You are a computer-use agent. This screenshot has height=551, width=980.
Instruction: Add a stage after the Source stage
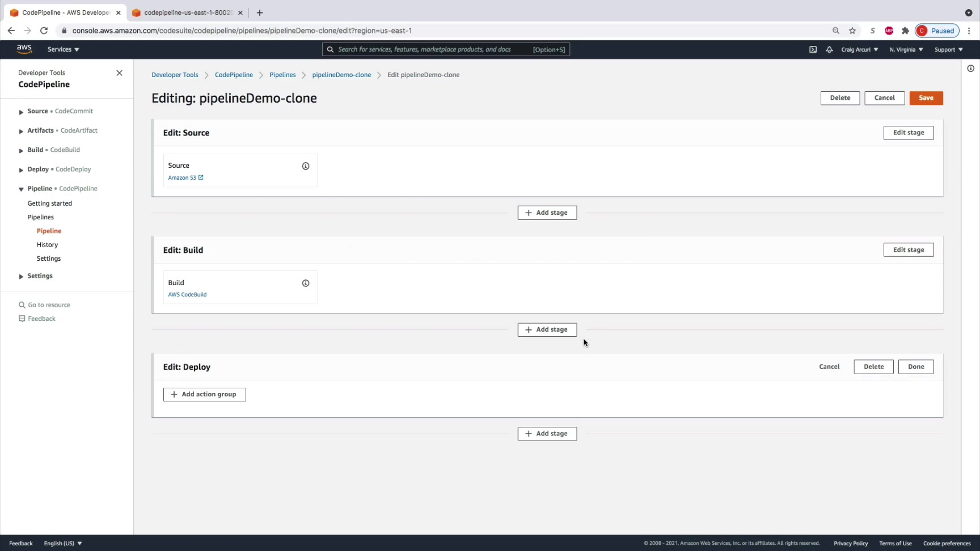547,213
